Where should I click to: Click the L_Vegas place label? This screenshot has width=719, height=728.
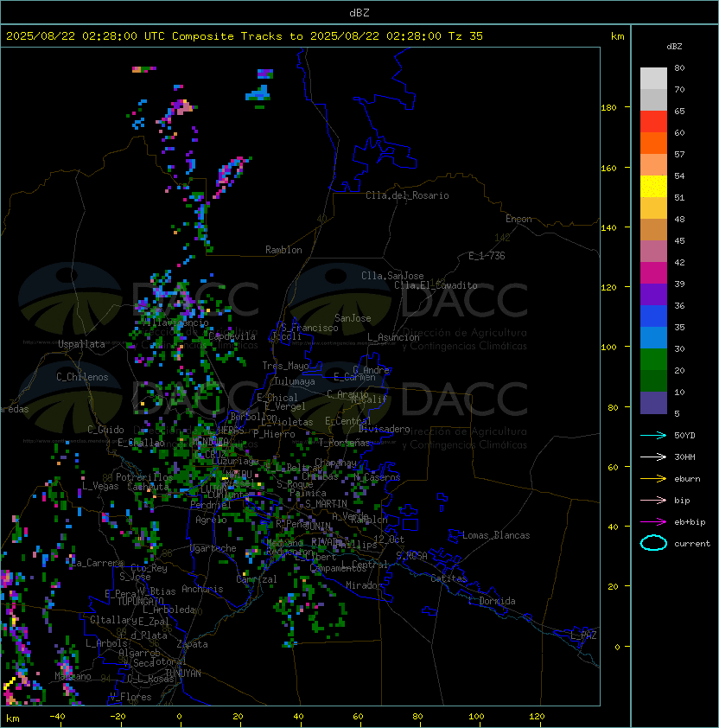tap(100, 486)
